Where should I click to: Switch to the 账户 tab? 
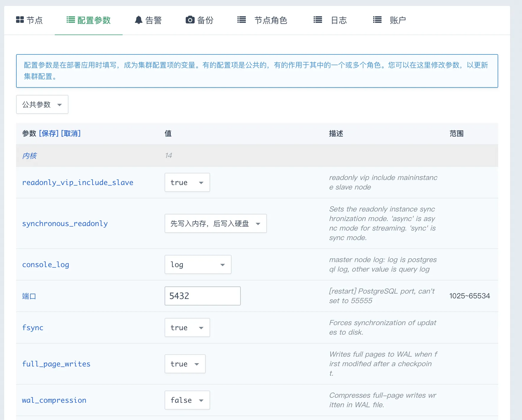point(390,20)
